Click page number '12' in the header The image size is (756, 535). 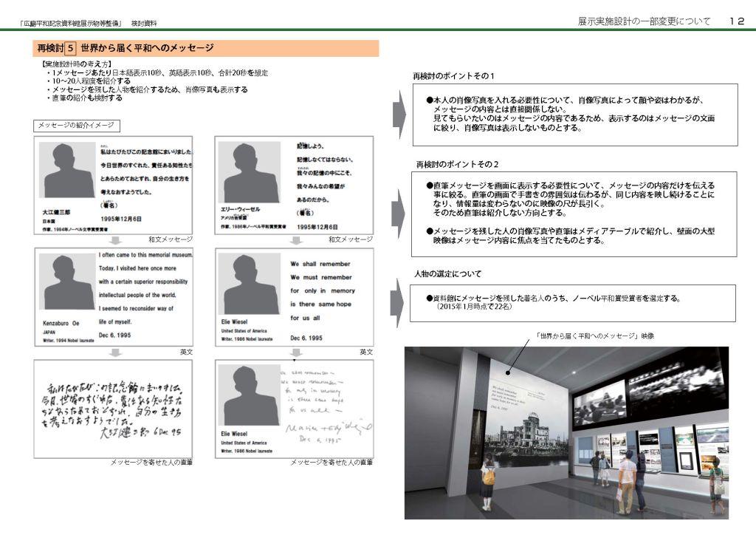[737, 21]
